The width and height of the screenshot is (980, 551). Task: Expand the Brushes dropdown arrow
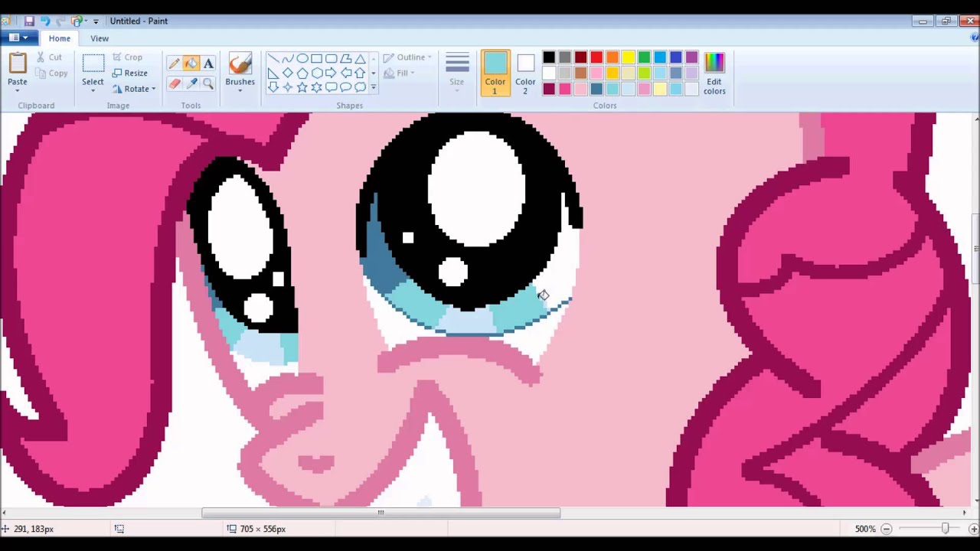click(240, 91)
